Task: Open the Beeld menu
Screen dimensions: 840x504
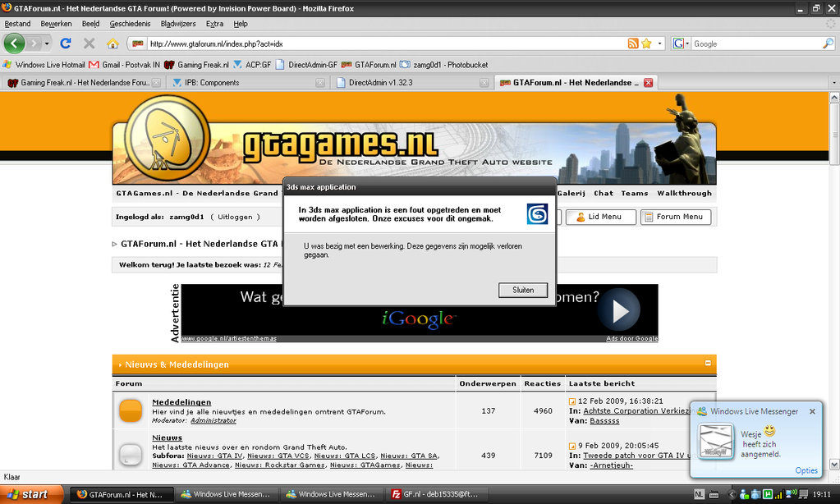Action: coord(90,24)
